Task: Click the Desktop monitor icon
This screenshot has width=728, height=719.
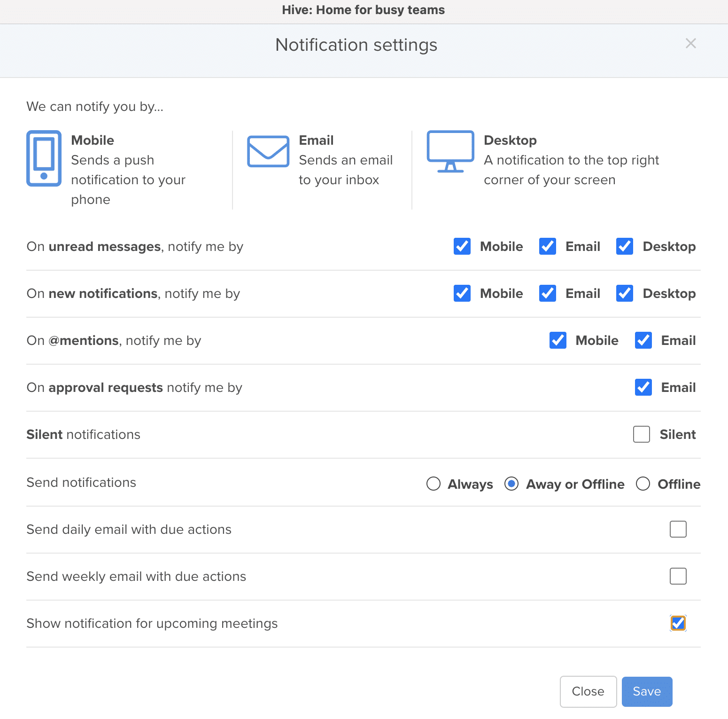Action: (x=449, y=151)
